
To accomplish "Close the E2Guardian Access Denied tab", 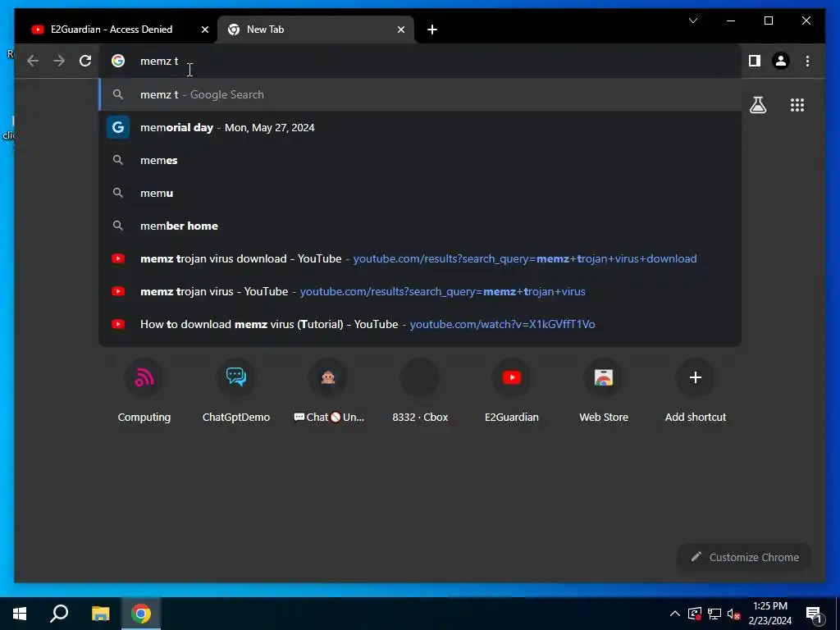I will 204,30.
